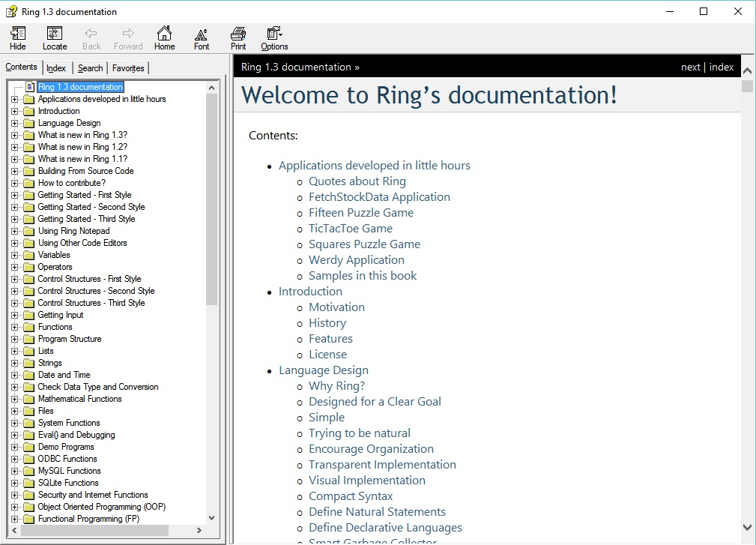The height and width of the screenshot is (545, 756).
Task: Click the folder icon beside Date and Time
Action: 29,376
